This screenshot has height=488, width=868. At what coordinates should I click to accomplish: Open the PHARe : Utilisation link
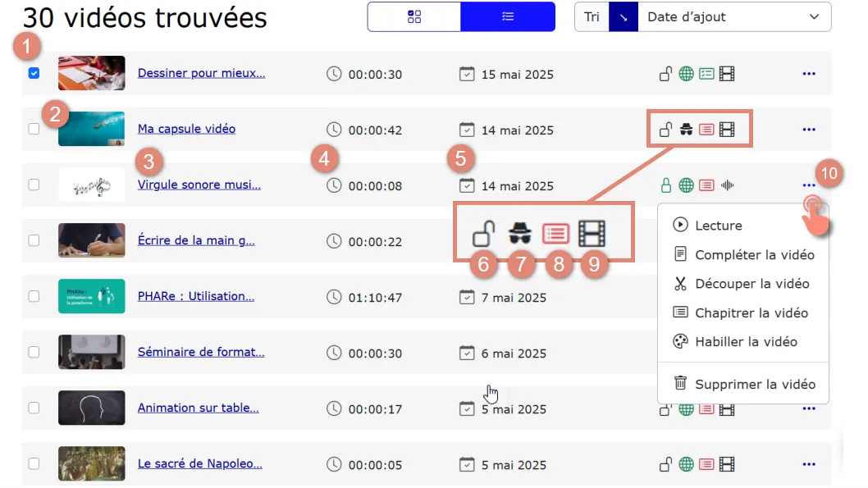[x=196, y=296]
